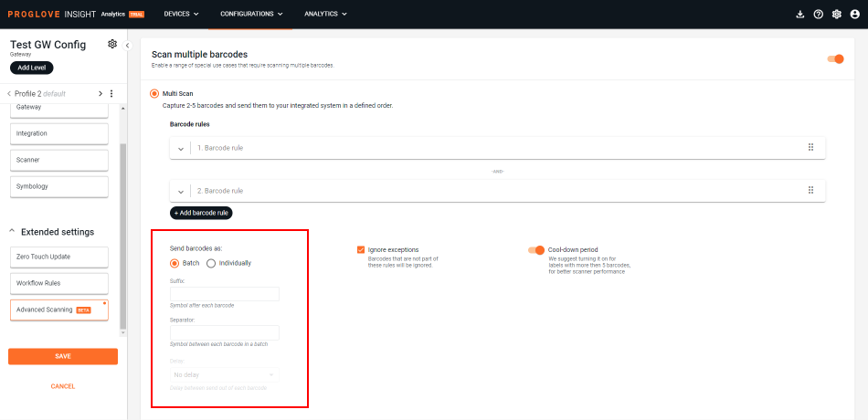Open the Configurations menu
The image size is (868, 420).
pos(251,15)
